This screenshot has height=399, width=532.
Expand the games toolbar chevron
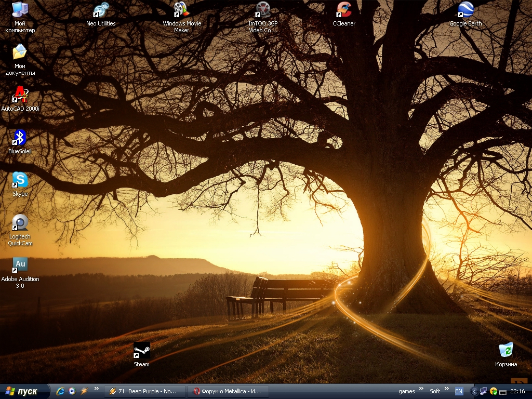pyautogui.click(x=421, y=389)
